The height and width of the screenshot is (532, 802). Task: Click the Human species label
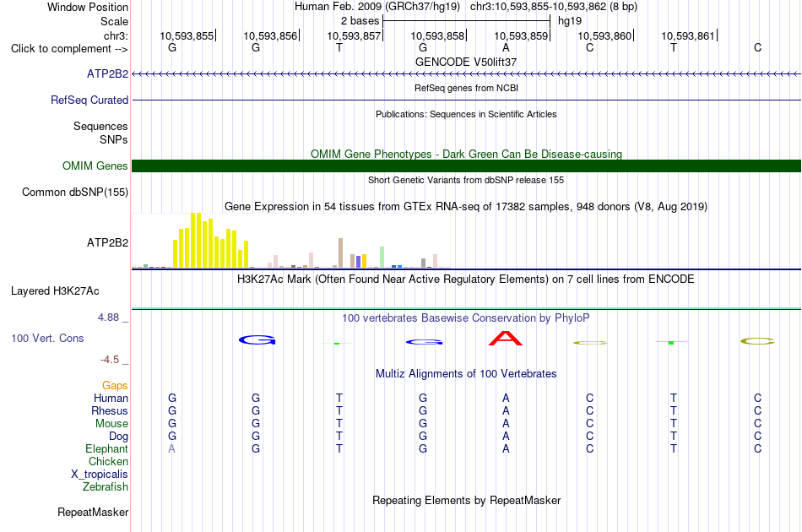pos(111,398)
